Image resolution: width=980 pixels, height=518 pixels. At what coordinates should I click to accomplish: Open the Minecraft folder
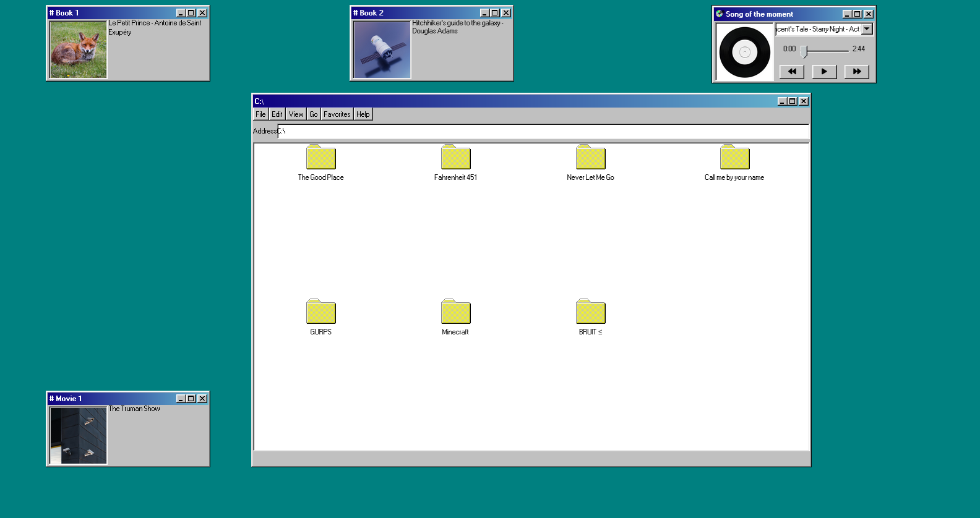[455, 312]
